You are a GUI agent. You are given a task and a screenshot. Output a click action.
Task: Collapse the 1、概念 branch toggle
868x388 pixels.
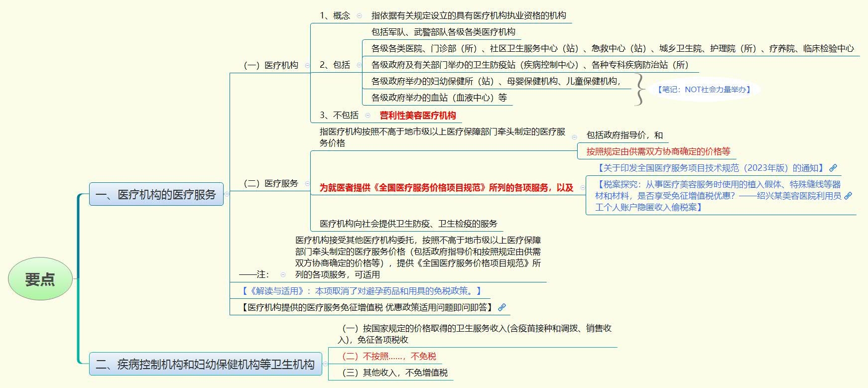coord(359,15)
